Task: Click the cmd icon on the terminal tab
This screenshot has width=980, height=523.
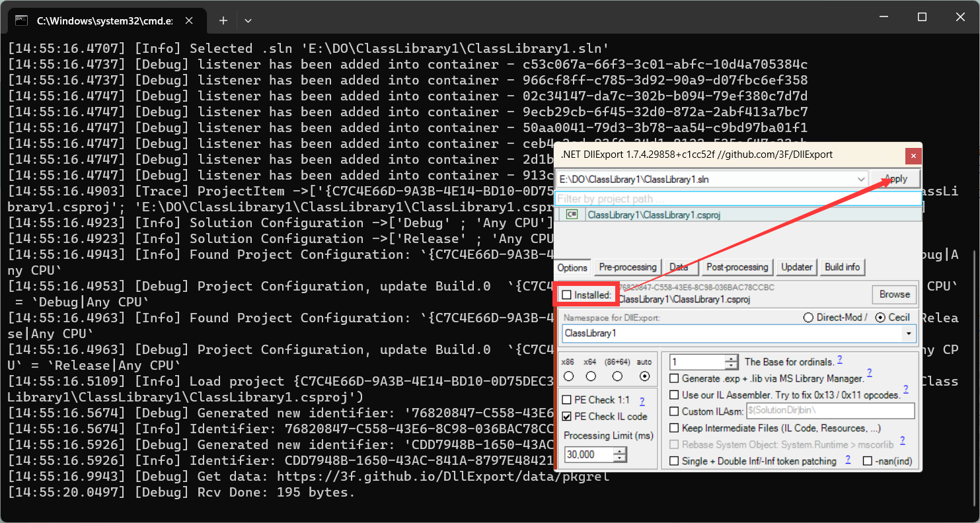Action: click(x=22, y=20)
